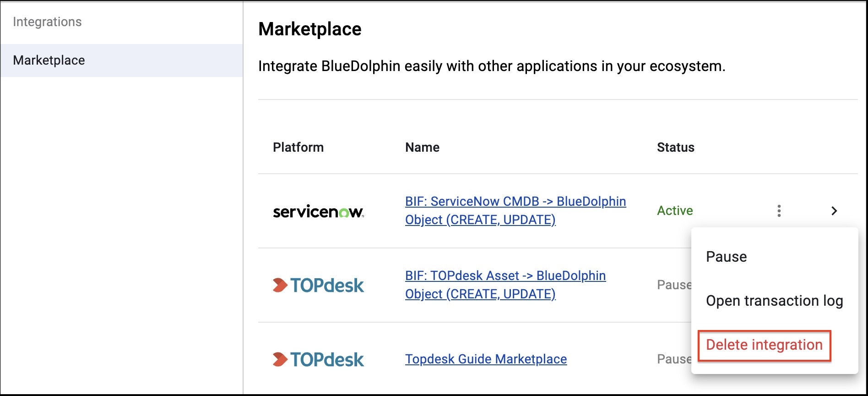The width and height of the screenshot is (868, 396).
Task: Click the Platform column header
Action: pos(298,147)
